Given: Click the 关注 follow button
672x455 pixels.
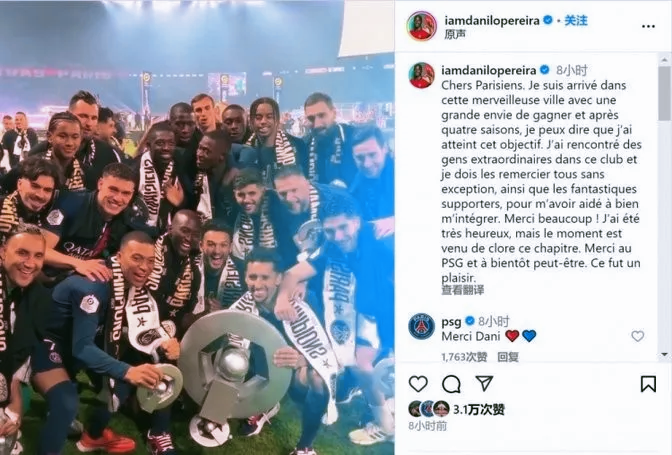Looking at the screenshot, I should tap(576, 20).
